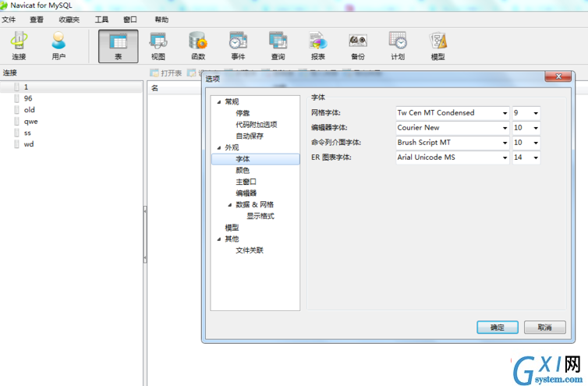The height and width of the screenshot is (386, 588).
Task: Open the Report (报表) toolbar icon
Action: pos(318,46)
